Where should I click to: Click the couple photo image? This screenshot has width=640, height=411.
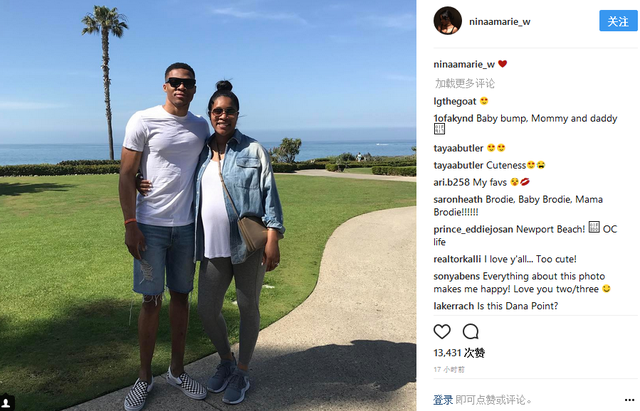click(208, 205)
